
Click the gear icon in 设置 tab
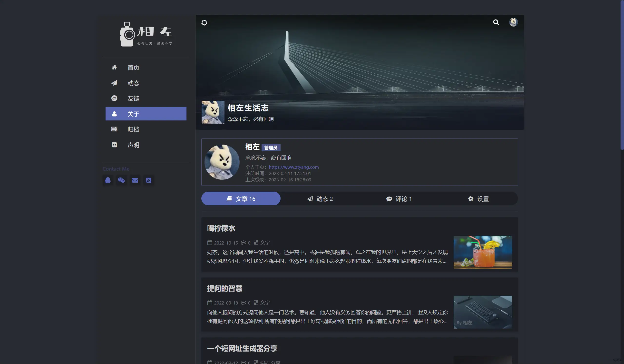470,199
